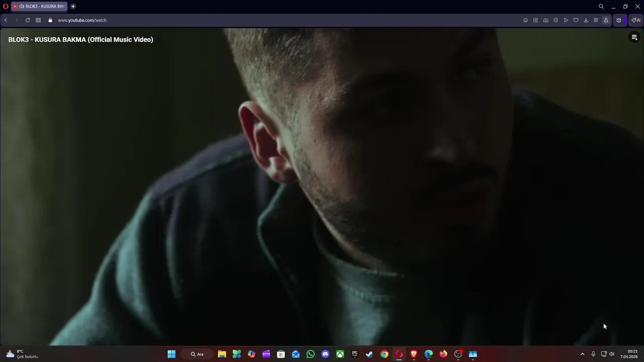Image resolution: width=644 pixels, height=362 pixels.
Task: Open a new tab with the plus button
Action: tap(73, 7)
